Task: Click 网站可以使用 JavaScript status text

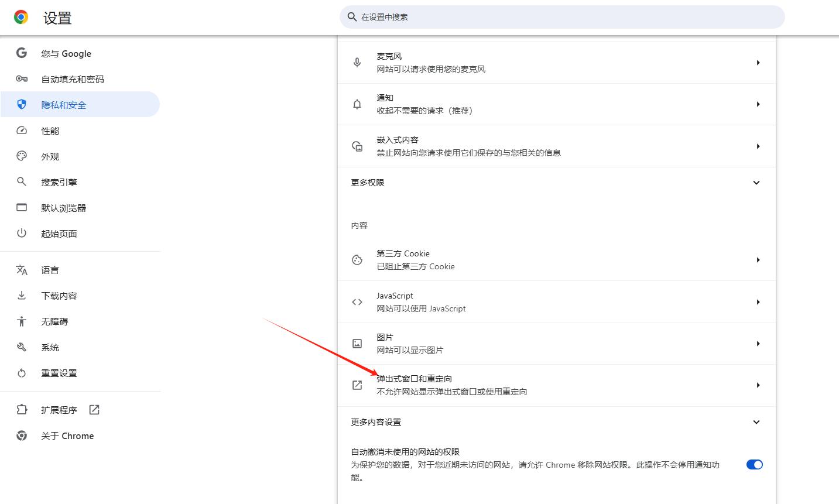Action: click(x=421, y=308)
